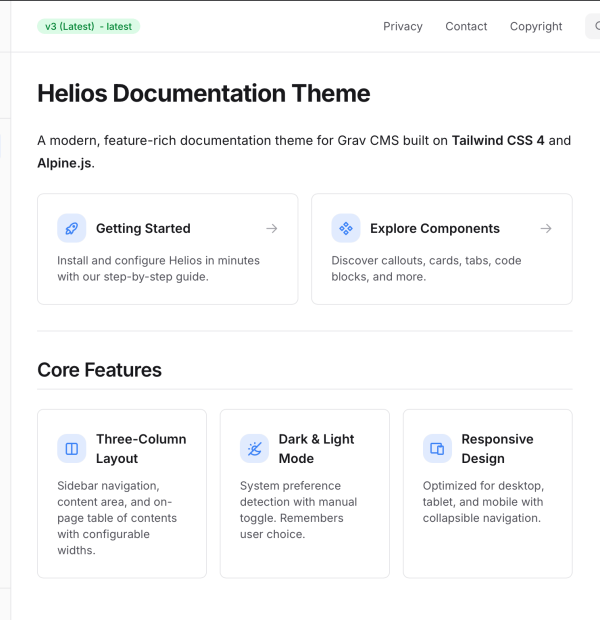The width and height of the screenshot is (600, 620).
Task: Click the Dark & Light Mode icon
Action: pyautogui.click(x=255, y=449)
